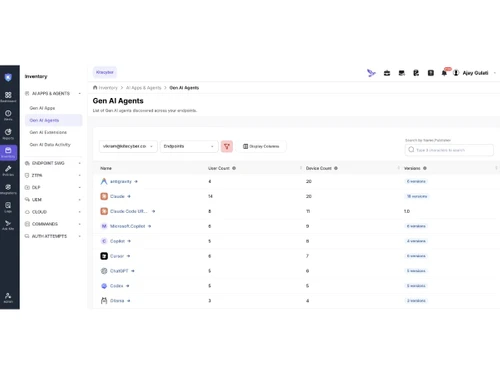Viewport: 500px width, 375px height.
Task: Click the tenant tag button at top left
Action: click(x=105, y=72)
